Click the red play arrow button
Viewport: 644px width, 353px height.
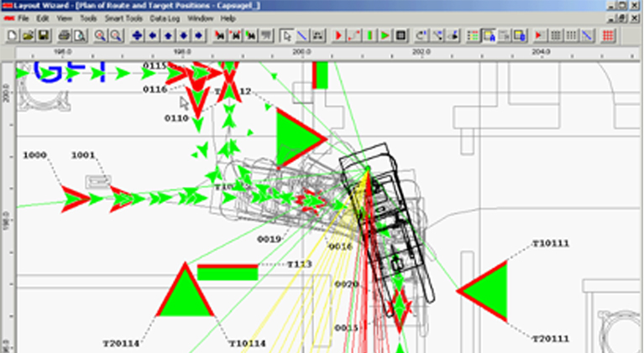pos(338,35)
